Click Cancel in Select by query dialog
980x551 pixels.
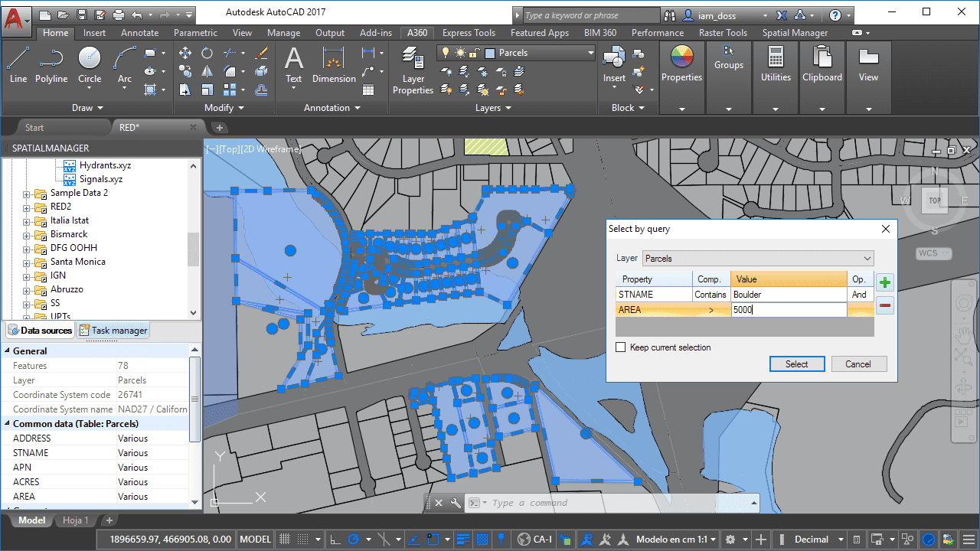(858, 364)
